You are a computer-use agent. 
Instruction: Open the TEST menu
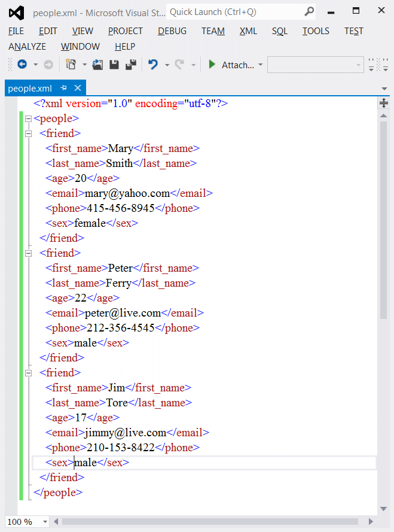(x=354, y=31)
